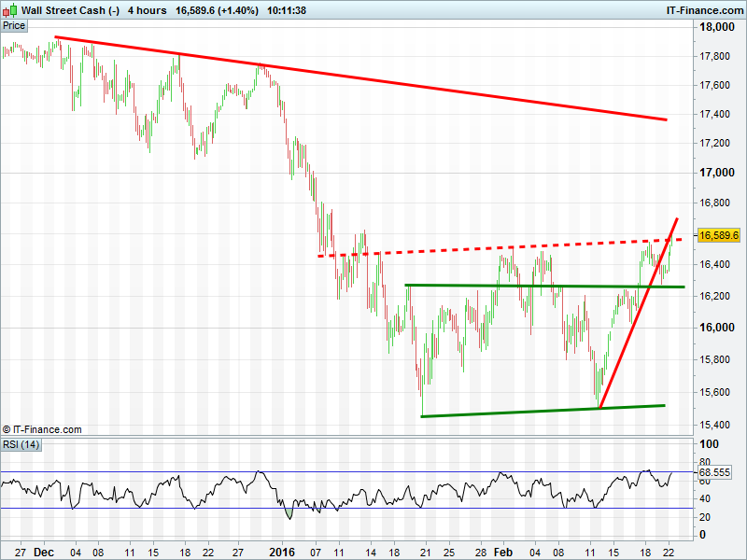Click the 17,600 price axis label
The image size is (747, 560).
(x=714, y=85)
